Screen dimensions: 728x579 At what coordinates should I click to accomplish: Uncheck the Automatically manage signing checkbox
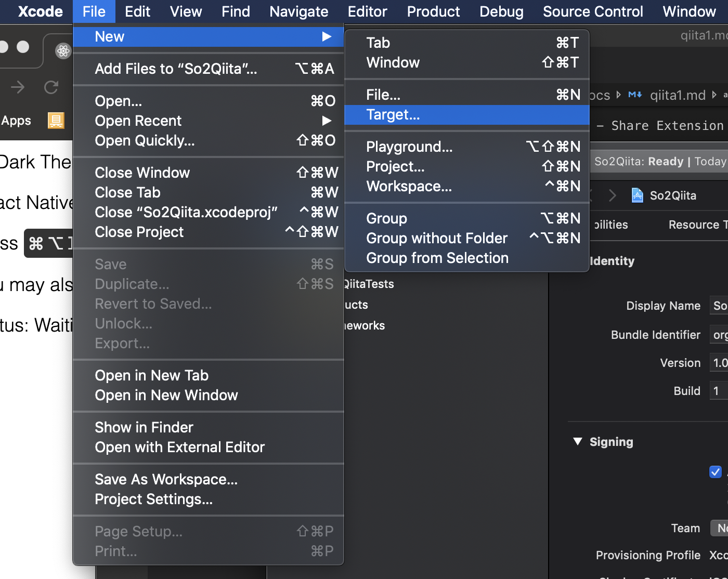716,472
